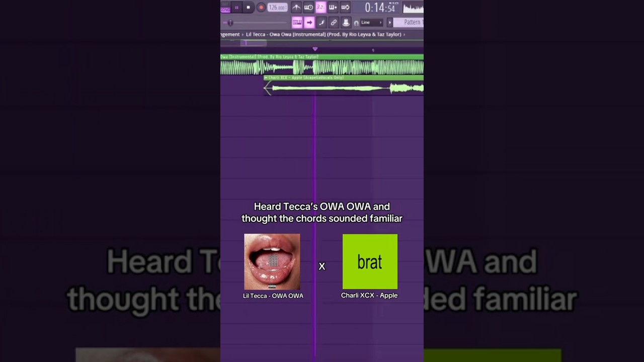Click the "Lil Tecca - OWA OWA" label
This screenshot has height=362, width=644.
(x=273, y=296)
